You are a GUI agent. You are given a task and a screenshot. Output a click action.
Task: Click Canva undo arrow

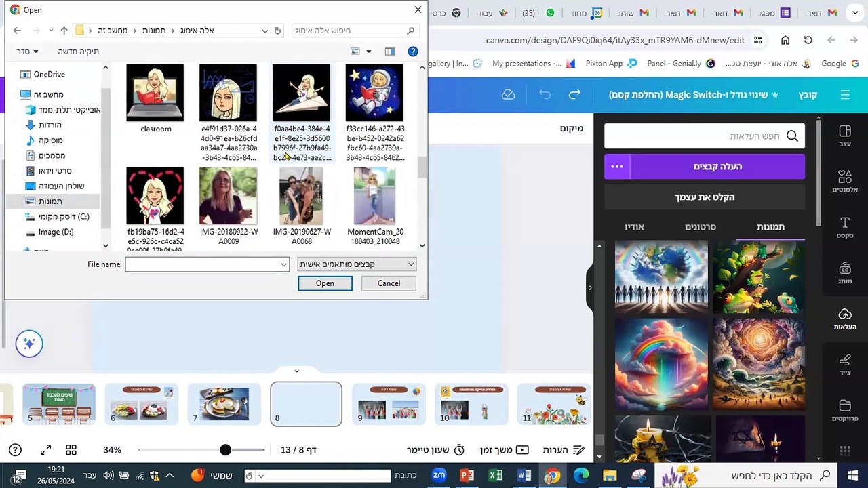(545, 95)
